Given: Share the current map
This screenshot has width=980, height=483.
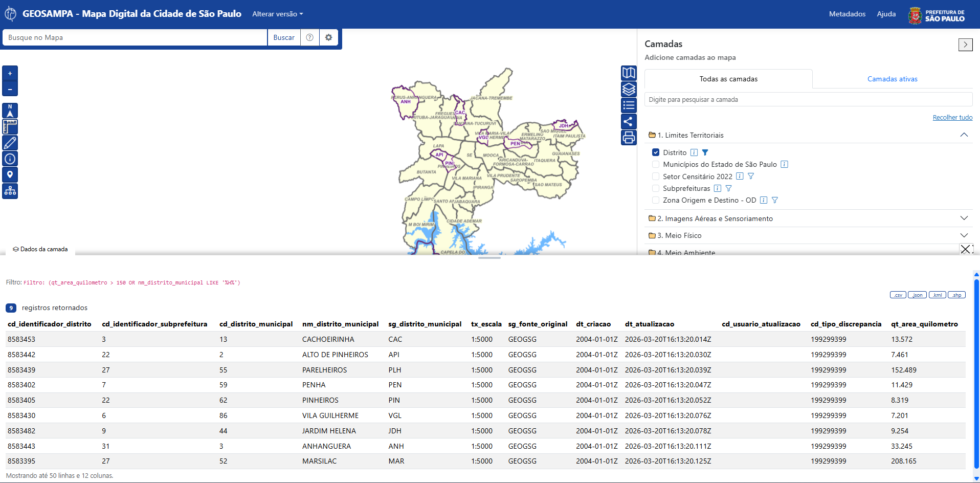Looking at the screenshot, I should [629, 121].
